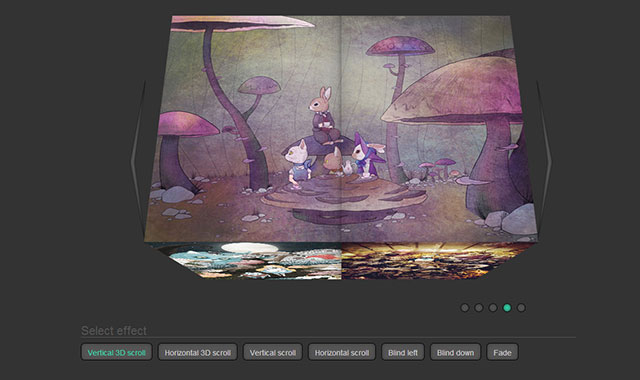Viewport: 640px width, 380px height.
Task: Select the second slide pagination dot
Action: [479, 308]
